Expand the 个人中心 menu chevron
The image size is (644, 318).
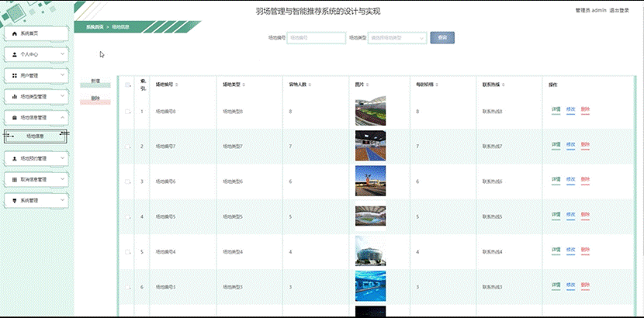coord(62,54)
